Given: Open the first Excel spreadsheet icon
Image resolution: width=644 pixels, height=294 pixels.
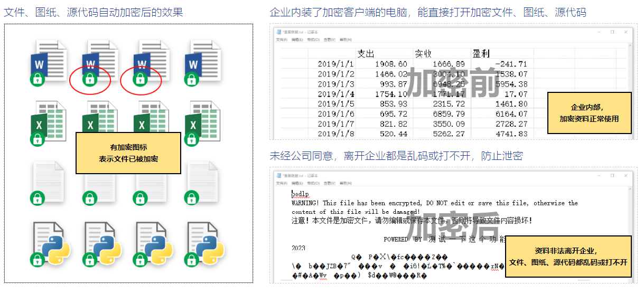Looking at the screenshot, I should click(x=49, y=124).
